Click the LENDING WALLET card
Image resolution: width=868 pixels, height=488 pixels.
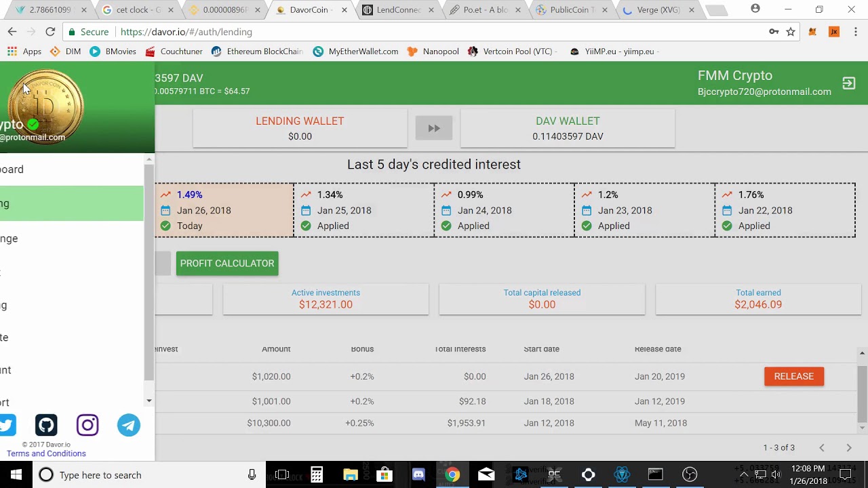point(300,128)
